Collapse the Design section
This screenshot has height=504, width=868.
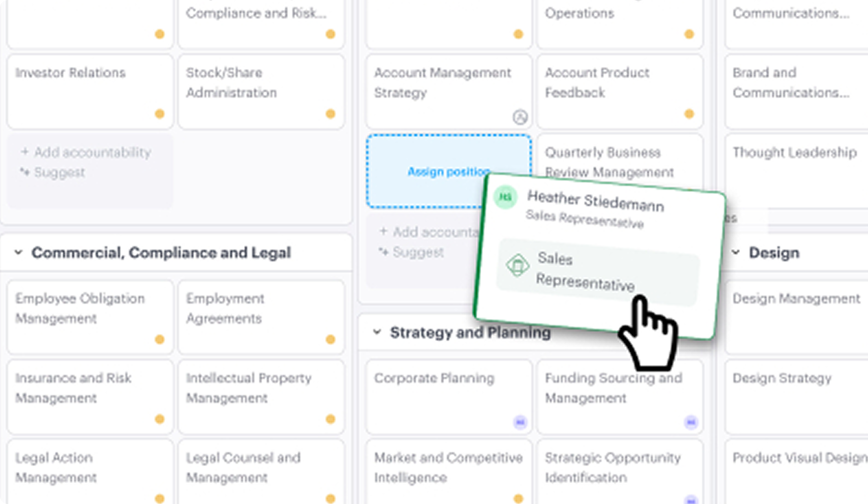pos(735,252)
